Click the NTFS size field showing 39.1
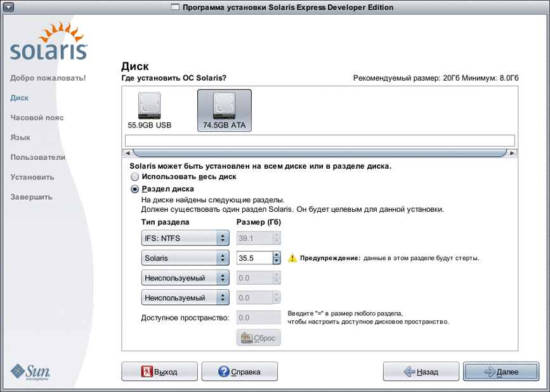 point(254,238)
